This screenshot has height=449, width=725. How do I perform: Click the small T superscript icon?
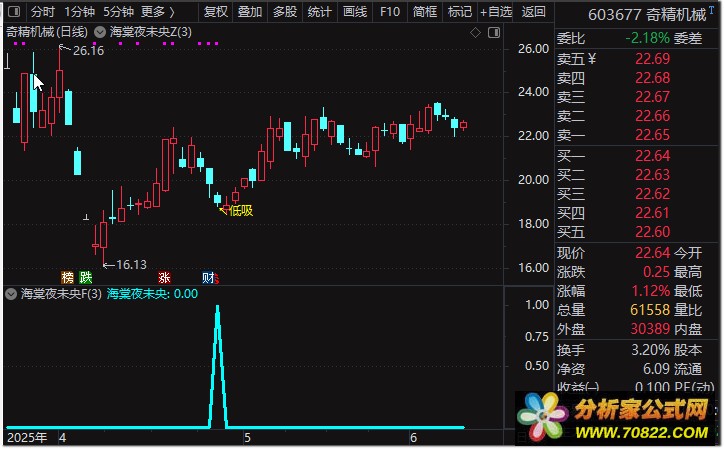pos(711,9)
